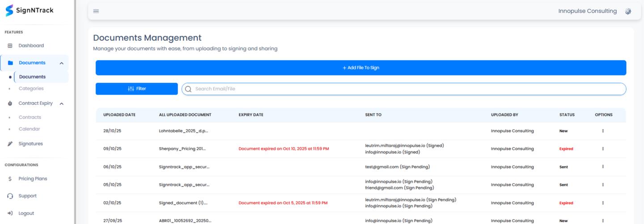644x224 pixels.
Task: Open Pricing Plans page
Action: tap(33, 179)
